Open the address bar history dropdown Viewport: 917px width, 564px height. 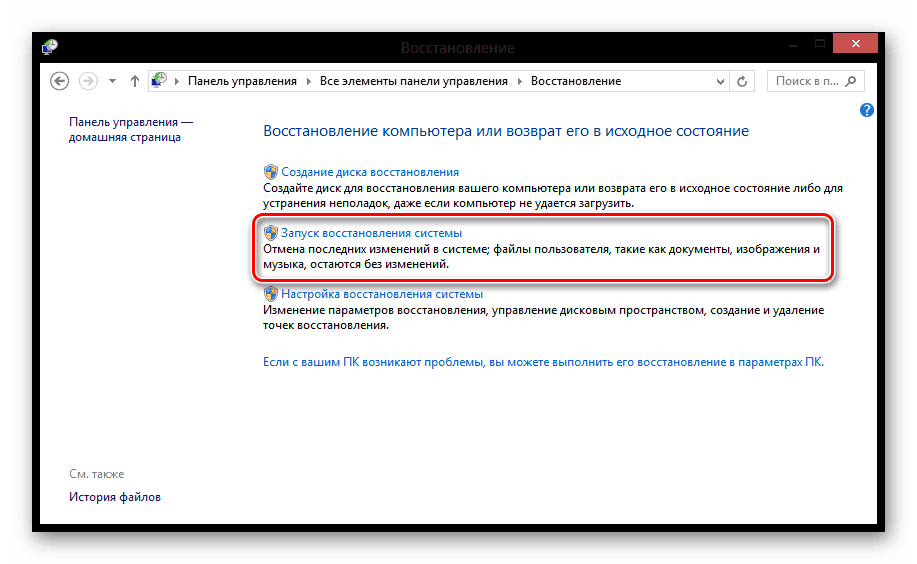(x=720, y=81)
